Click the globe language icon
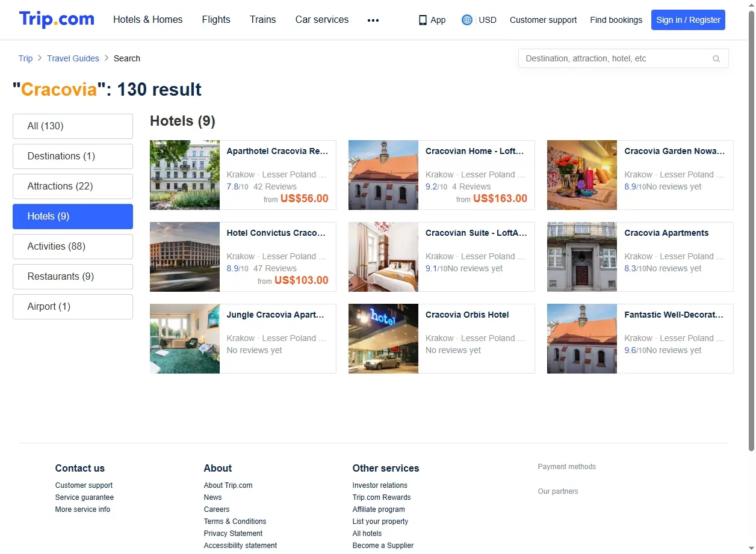756x554 pixels. pos(467,20)
